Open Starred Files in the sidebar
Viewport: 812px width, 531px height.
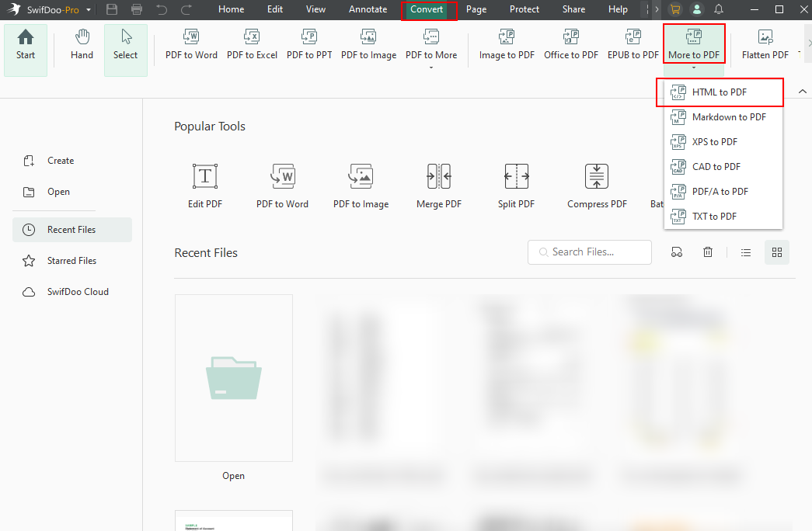71,260
